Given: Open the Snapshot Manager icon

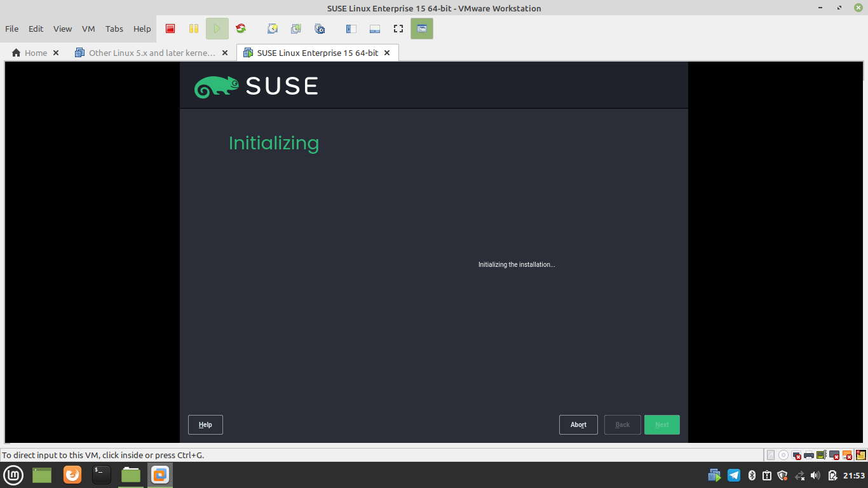Looking at the screenshot, I should pyautogui.click(x=320, y=29).
